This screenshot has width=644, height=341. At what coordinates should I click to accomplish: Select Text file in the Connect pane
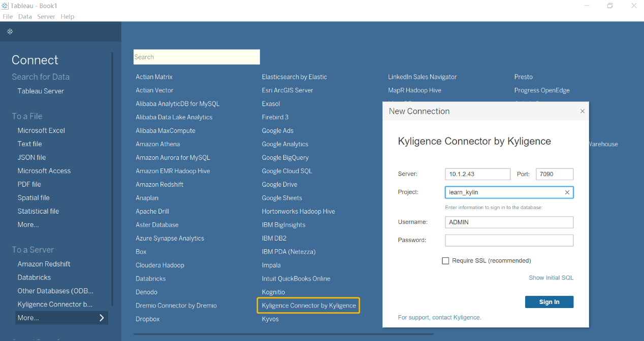29,144
